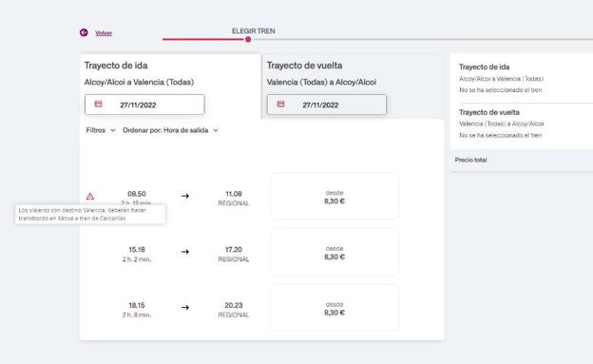Click the REGIONAL label under 11.08
The width and height of the screenshot is (593, 364).
point(234,203)
